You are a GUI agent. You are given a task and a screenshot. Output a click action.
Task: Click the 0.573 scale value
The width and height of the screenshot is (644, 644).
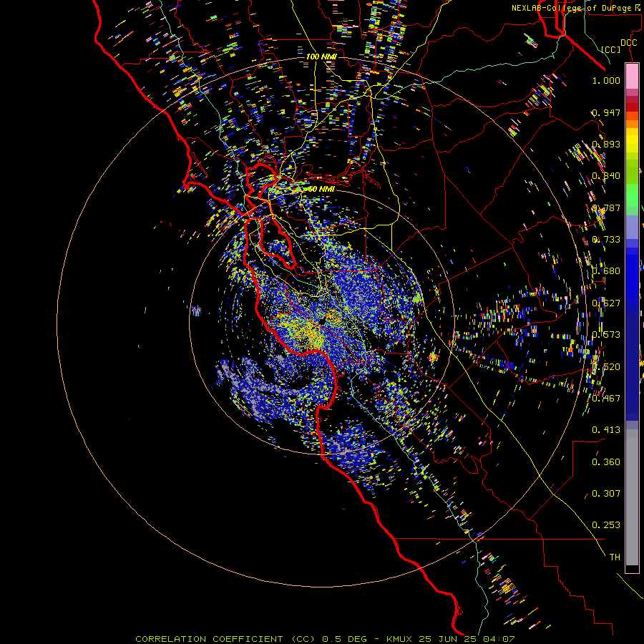coord(606,334)
